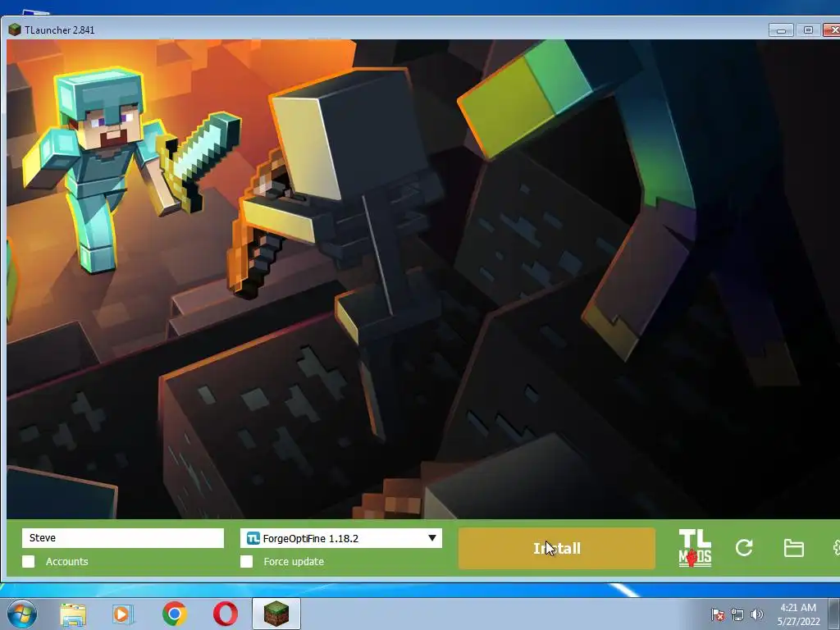Image resolution: width=840 pixels, height=630 pixels.
Task: Open the clock showing 4:21 AM
Action: point(798,614)
